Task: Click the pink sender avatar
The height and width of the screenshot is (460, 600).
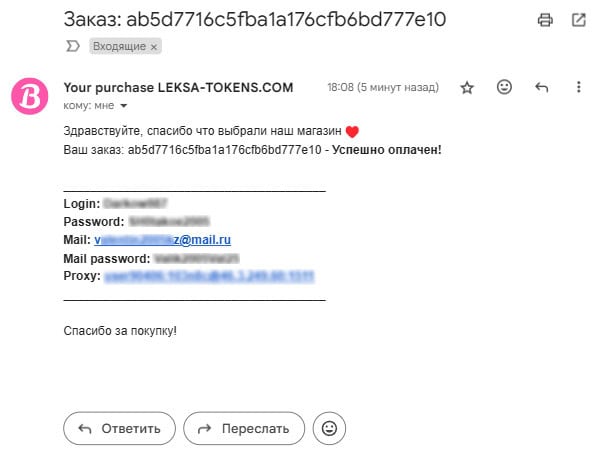Action: pos(29,97)
